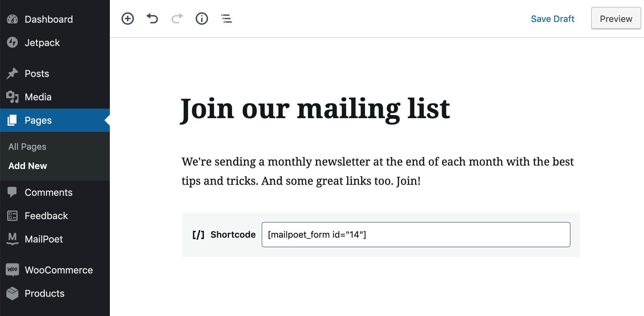Undo the last edit

152,19
